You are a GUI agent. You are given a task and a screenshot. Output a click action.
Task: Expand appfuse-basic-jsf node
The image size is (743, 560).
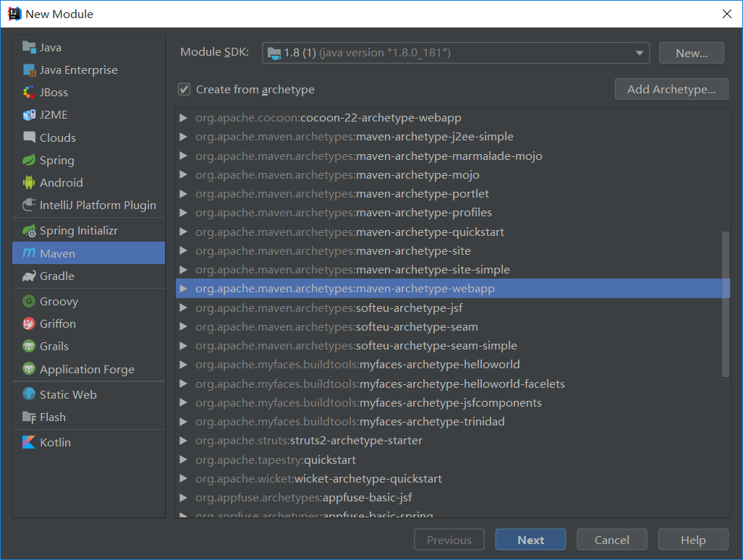click(x=183, y=498)
